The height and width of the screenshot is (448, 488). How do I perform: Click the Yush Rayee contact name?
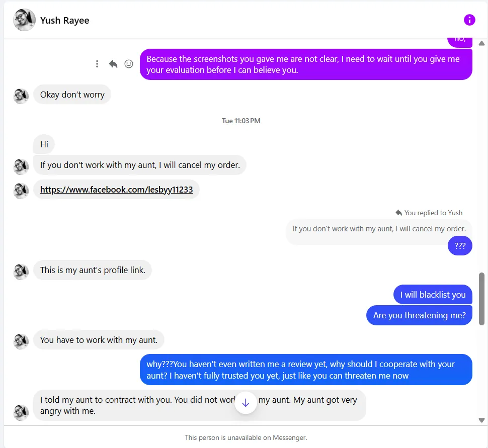pos(64,21)
